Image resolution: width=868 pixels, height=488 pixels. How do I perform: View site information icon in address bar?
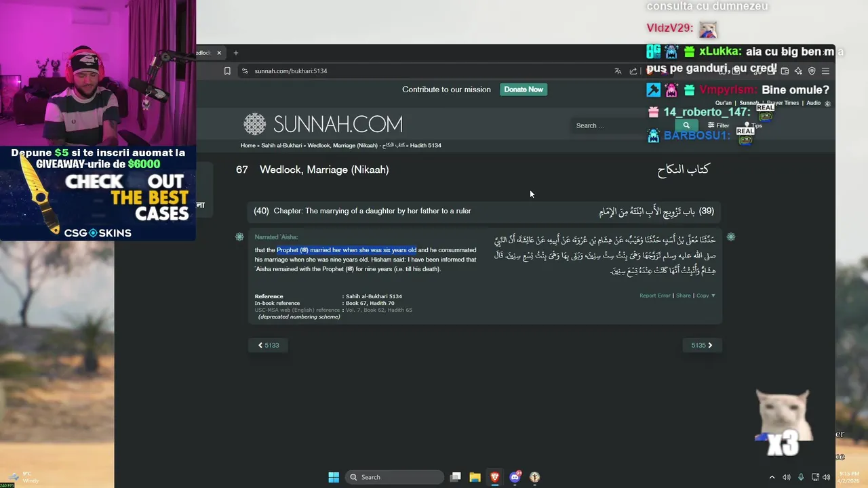[x=244, y=71]
